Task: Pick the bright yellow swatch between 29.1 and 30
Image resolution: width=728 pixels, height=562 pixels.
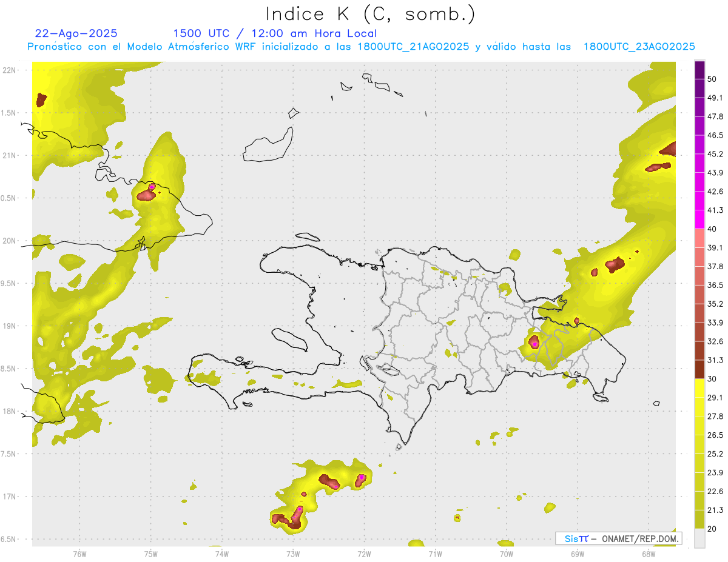Action: (700, 388)
